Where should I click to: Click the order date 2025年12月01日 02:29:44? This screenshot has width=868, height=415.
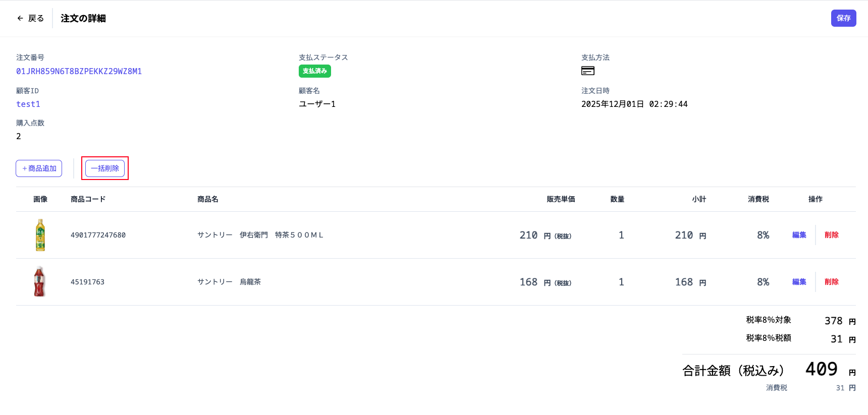[634, 104]
